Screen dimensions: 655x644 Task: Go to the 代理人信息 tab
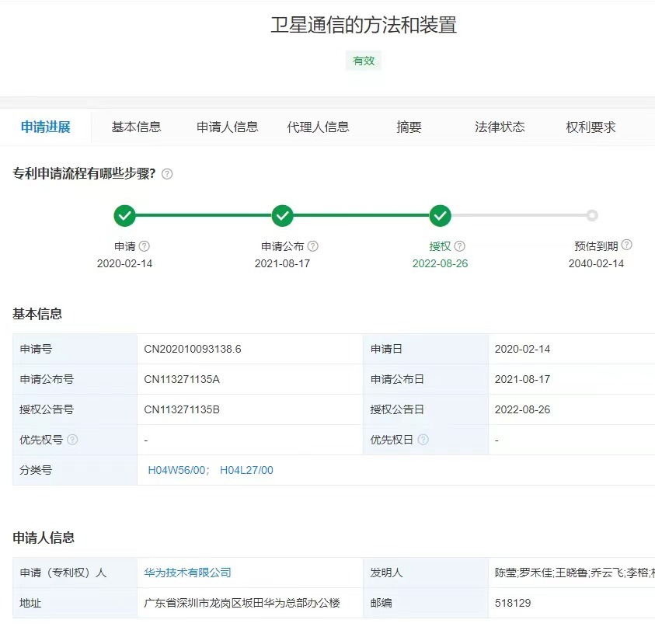(318, 127)
